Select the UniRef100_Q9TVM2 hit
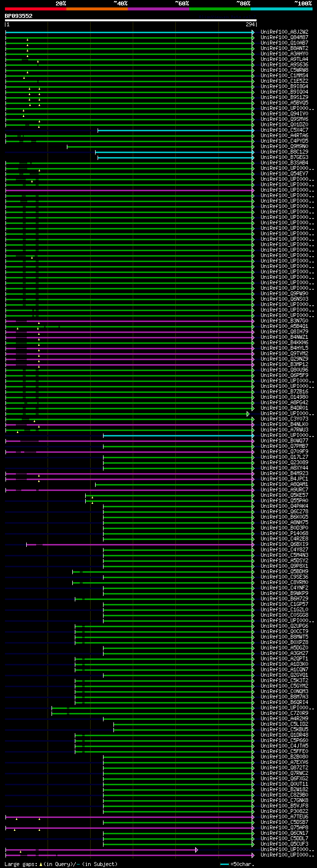 [284, 354]
